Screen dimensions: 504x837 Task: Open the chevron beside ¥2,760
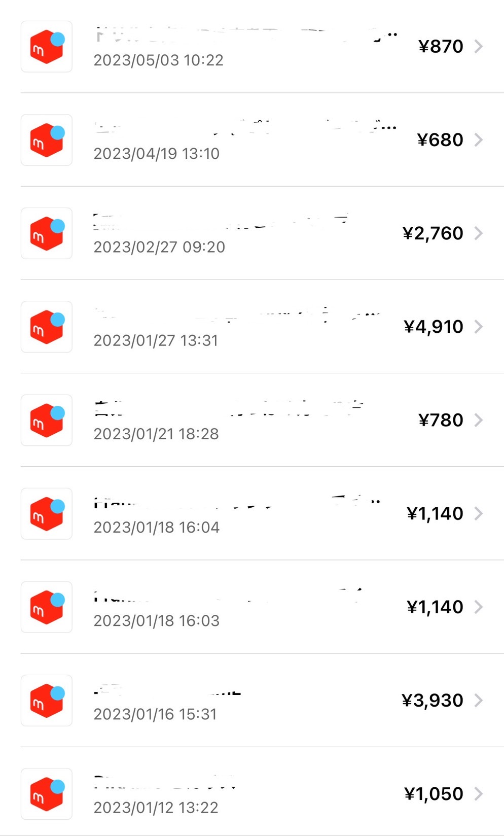coord(479,233)
